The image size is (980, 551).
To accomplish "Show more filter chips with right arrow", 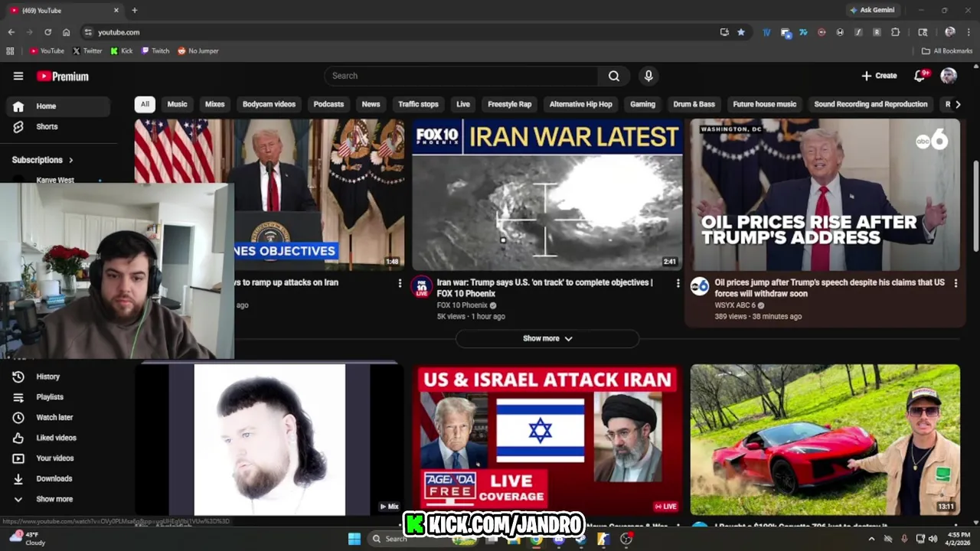I will [x=957, y=104].
